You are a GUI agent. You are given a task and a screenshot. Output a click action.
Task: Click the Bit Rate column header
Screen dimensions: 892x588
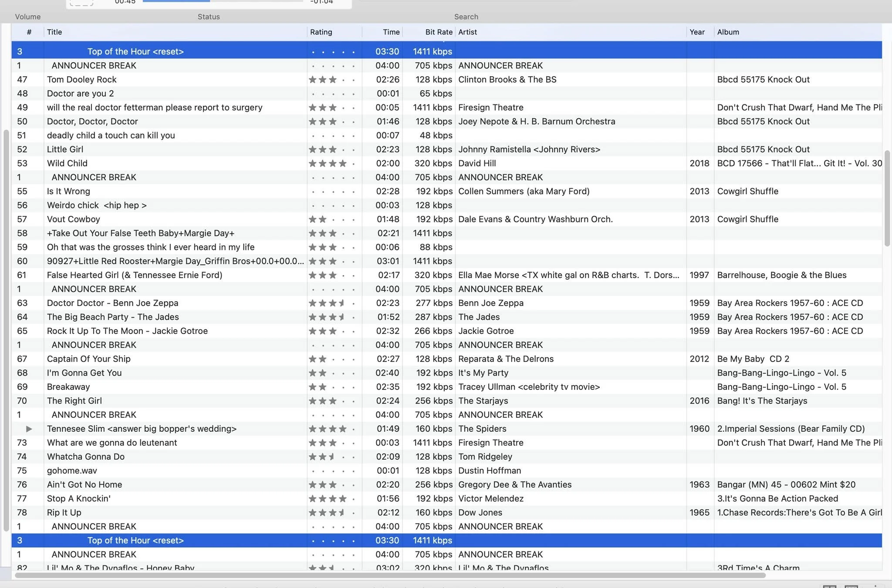(x=429, y=32)
